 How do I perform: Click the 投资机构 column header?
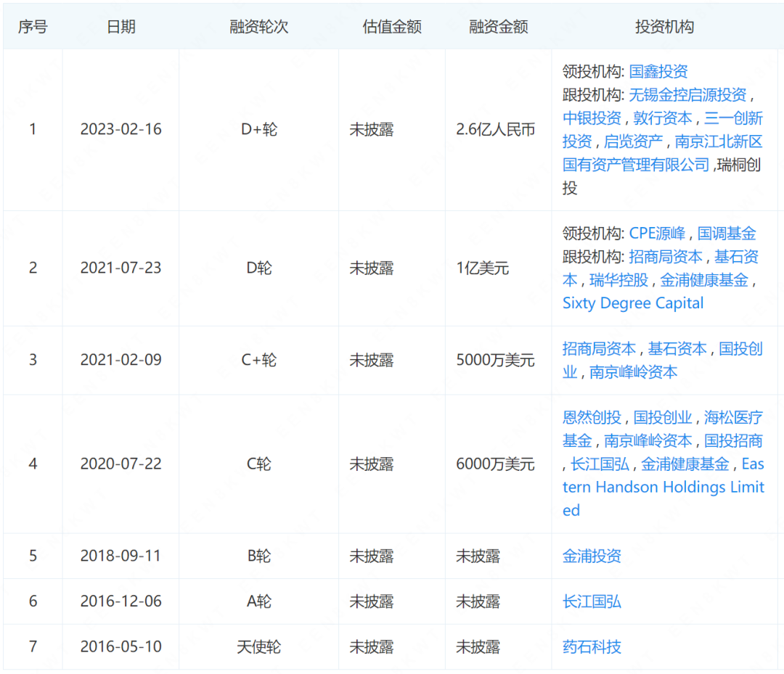pos(664,26)
